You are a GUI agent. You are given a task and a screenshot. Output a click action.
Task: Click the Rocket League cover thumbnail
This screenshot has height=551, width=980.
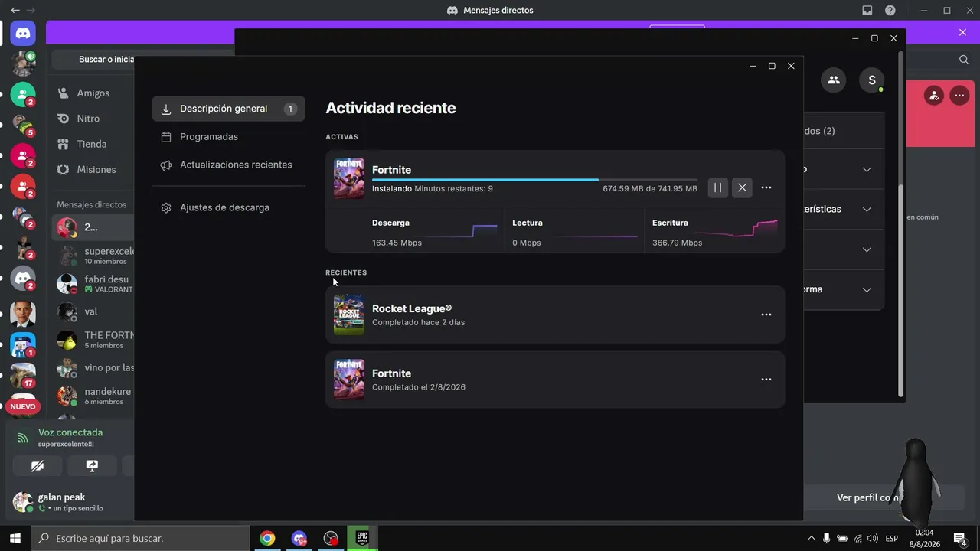349,315
